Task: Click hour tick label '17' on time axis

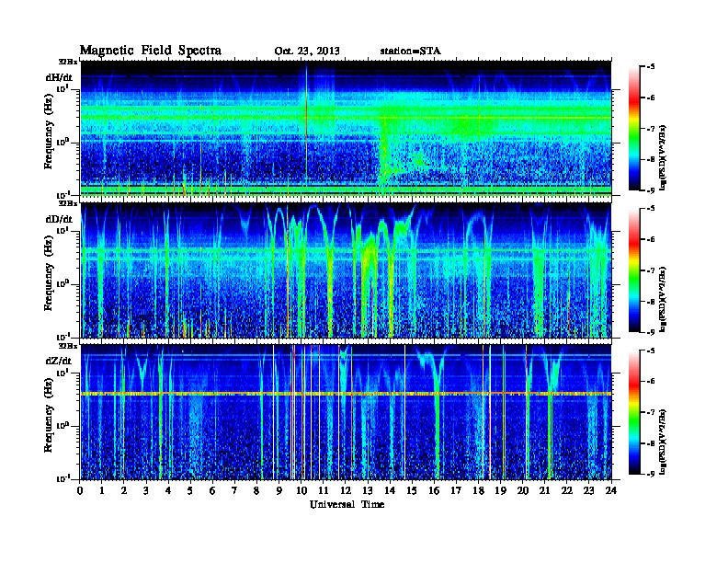Action: coord(457,490)
